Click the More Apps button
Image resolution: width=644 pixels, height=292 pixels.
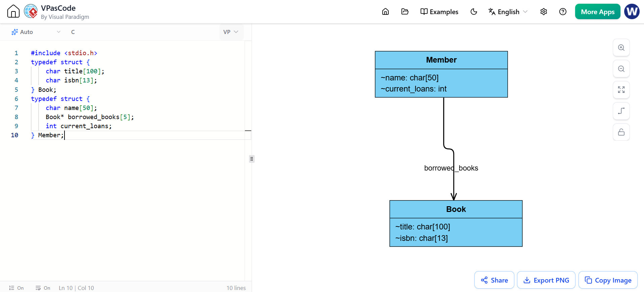tap(598, 12)
